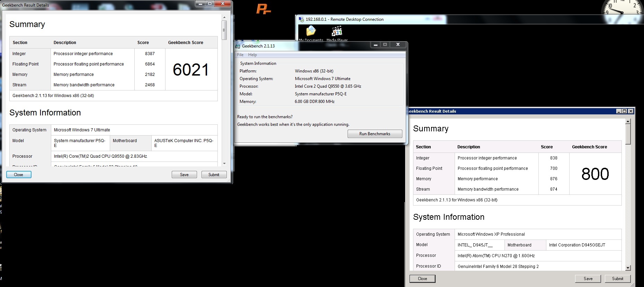
Task: Close right XP Result Details via X
Action: click(x=631, y=111)
